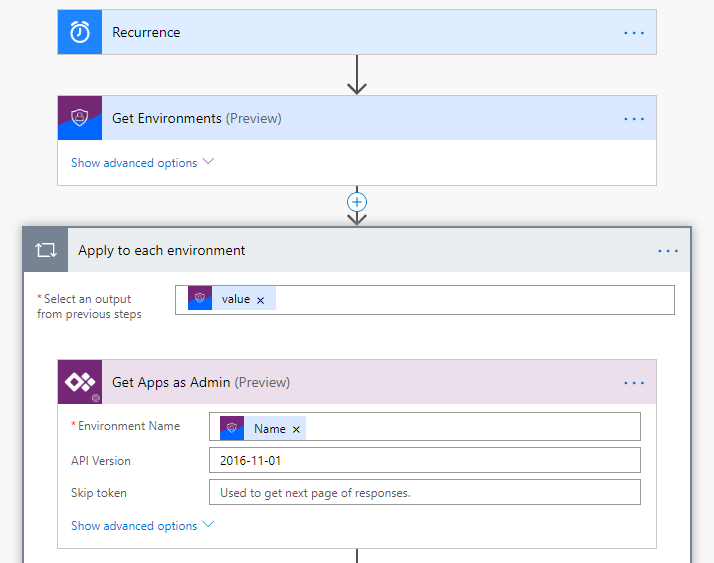Select the Recurrence step title
The height and width of the screenshot is (563, 714).
(x=146, y=32)
